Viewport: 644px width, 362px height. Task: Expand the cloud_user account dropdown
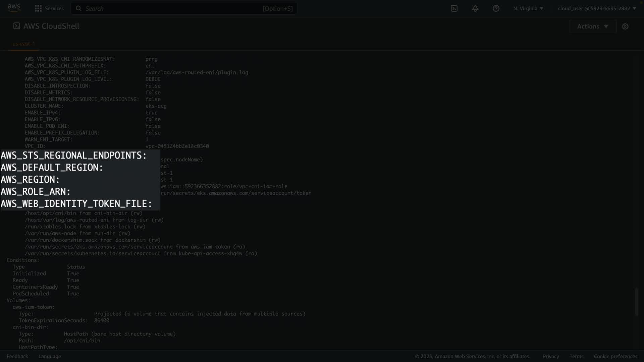click(x=597, y=8)
